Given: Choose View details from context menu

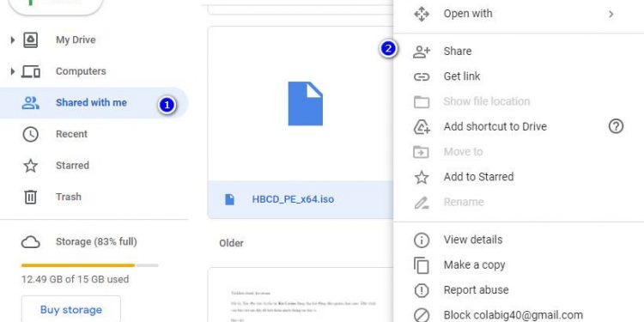Looking at the screenshot, I should point(473,240).
